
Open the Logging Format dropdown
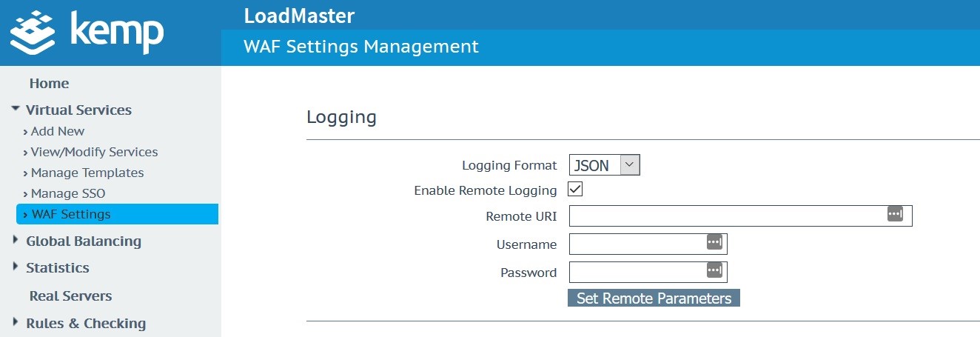(604, 165)
